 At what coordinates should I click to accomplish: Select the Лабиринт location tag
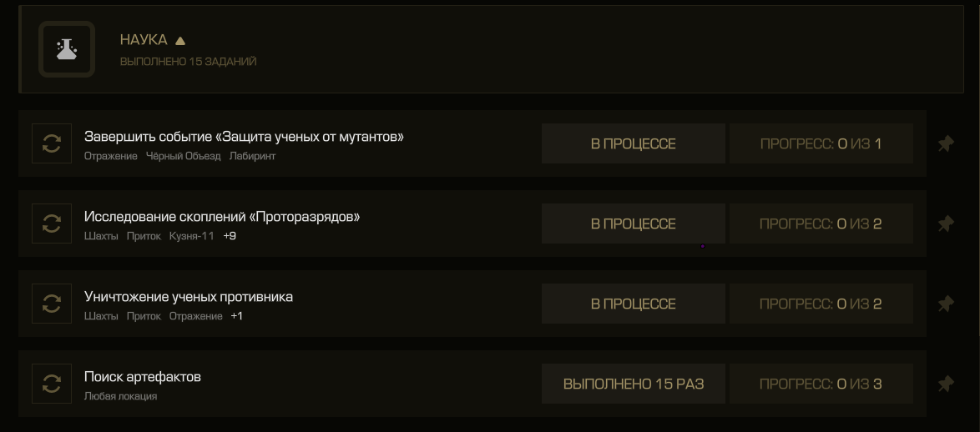(252, 156)
